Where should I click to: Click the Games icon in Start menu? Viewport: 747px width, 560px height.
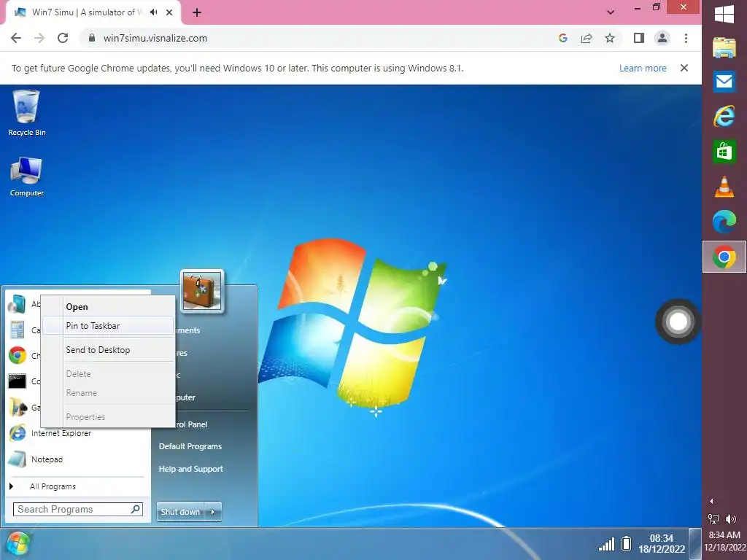pyautogui.click(x=18, y=407)
